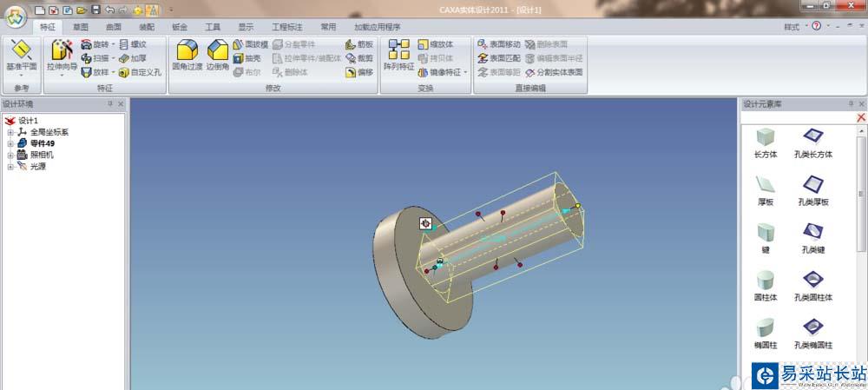Choose 分割实体表面 split solid face
The height and width of the screenshot is (390, 868).
tap(554, 72)
